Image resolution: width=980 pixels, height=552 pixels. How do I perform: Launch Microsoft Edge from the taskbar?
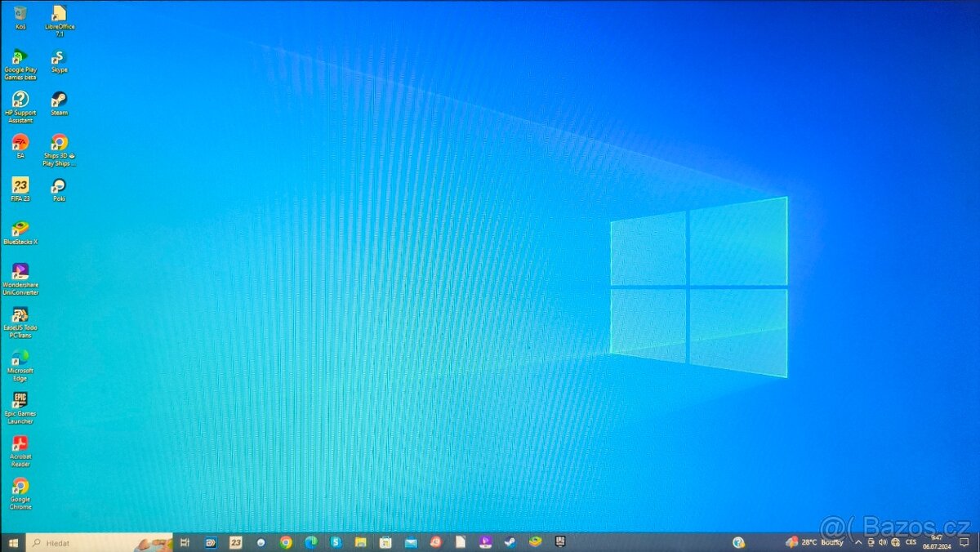click(x=310, y=542)
